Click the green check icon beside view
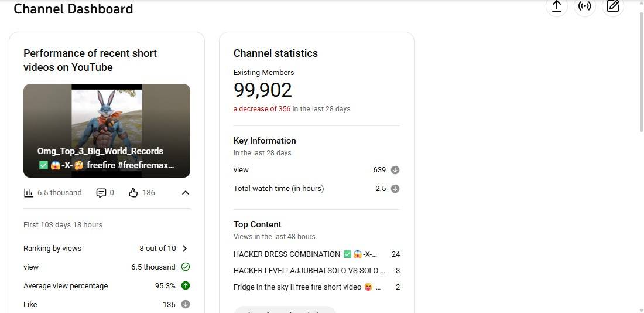The width and height of the screenshot is (644, 313). click(186, 267)
